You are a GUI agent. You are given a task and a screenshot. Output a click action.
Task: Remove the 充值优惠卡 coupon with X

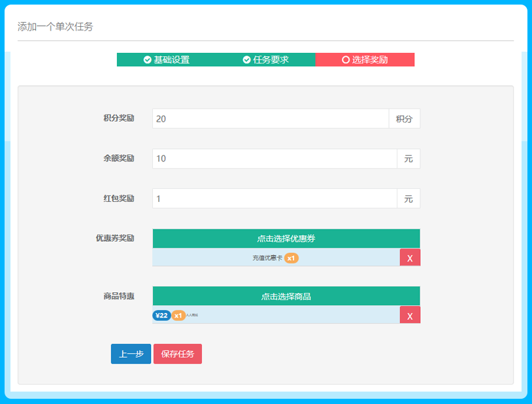click(x=410, y=258)
